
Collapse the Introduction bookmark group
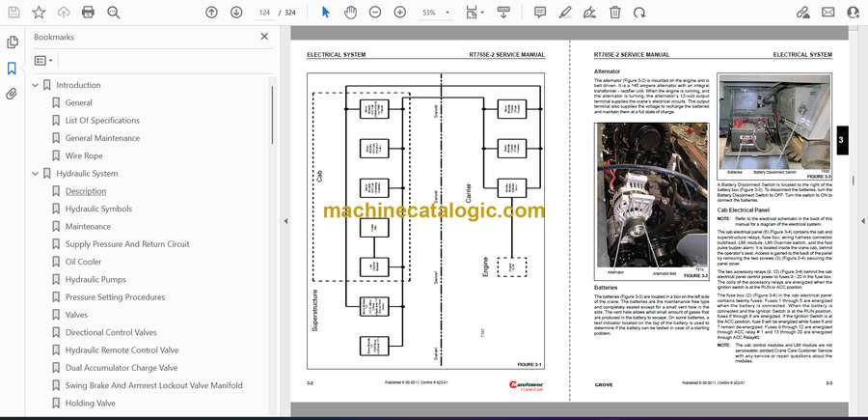[36, 85]
